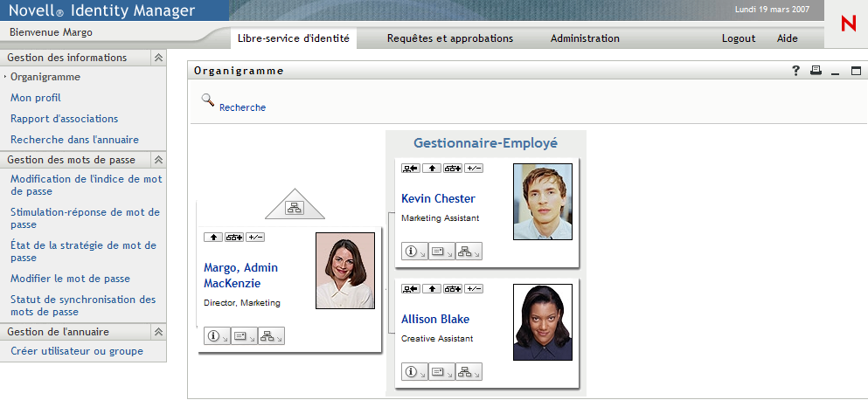Click the up arrow icon on Allison Blake's card

432,289
